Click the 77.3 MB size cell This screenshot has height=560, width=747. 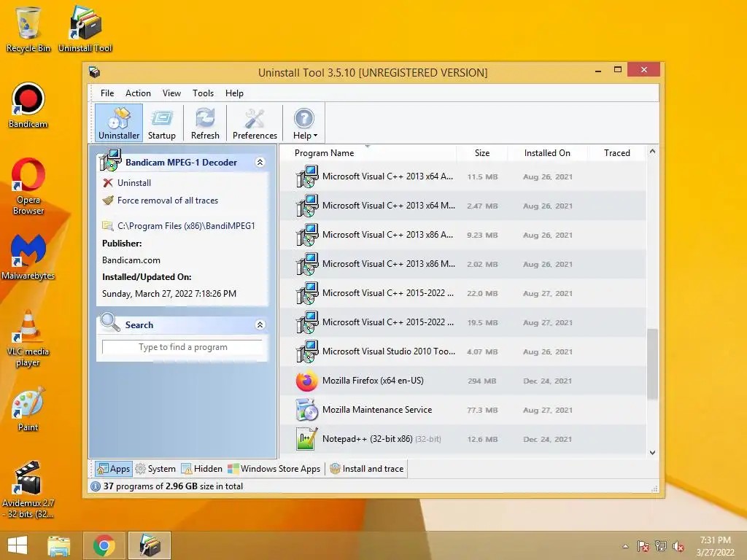482,410
